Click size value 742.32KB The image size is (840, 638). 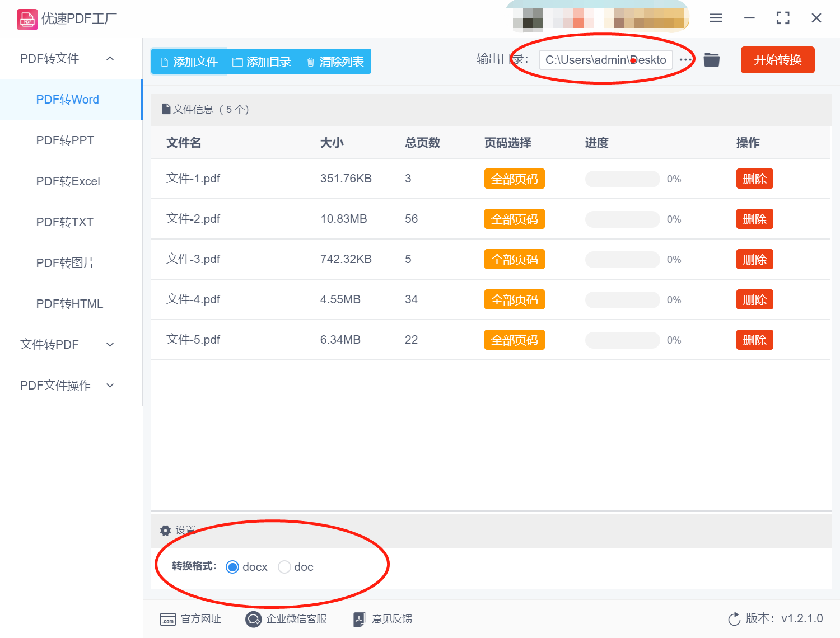point(346,259)
